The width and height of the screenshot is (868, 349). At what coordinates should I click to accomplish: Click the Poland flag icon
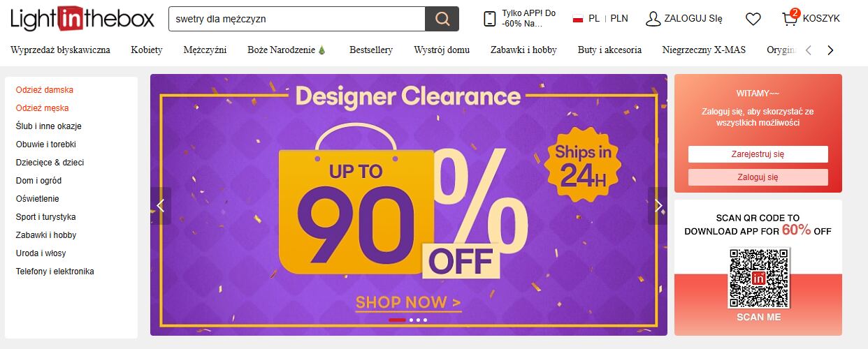[x=578, y=19]
